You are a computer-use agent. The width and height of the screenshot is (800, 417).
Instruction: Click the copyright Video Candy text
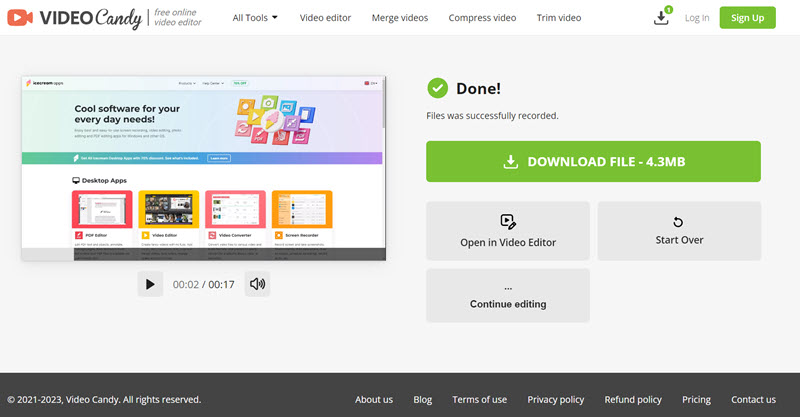click(x=104, y=400)
